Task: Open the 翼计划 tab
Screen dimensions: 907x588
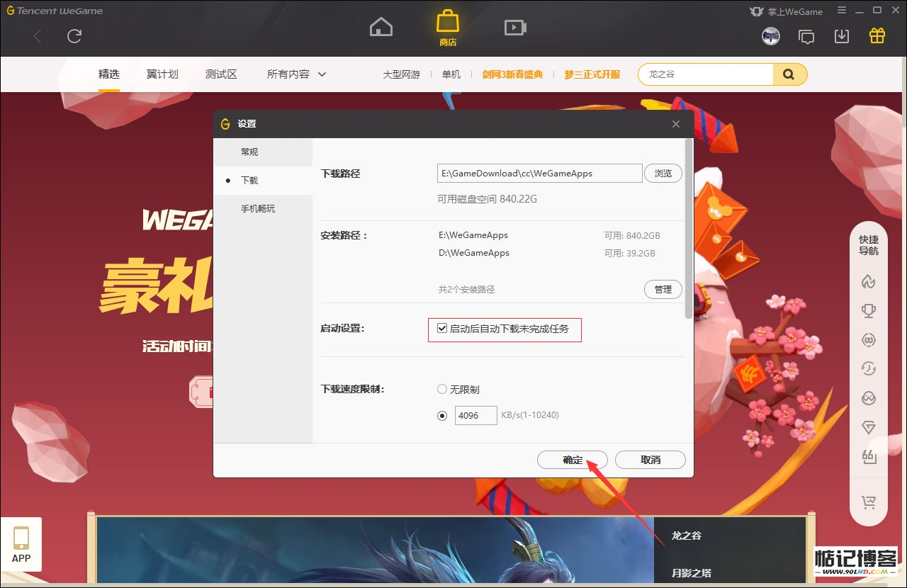Action: coord(162,74)
